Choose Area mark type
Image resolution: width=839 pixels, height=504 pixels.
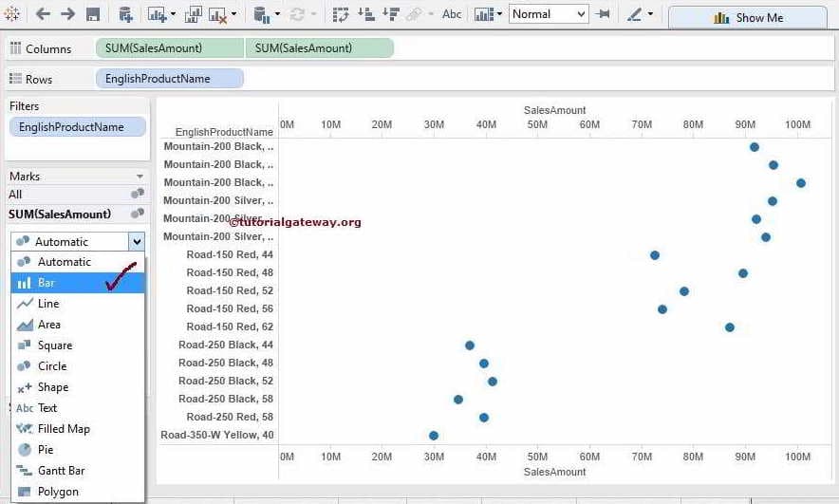coord(78,325)
